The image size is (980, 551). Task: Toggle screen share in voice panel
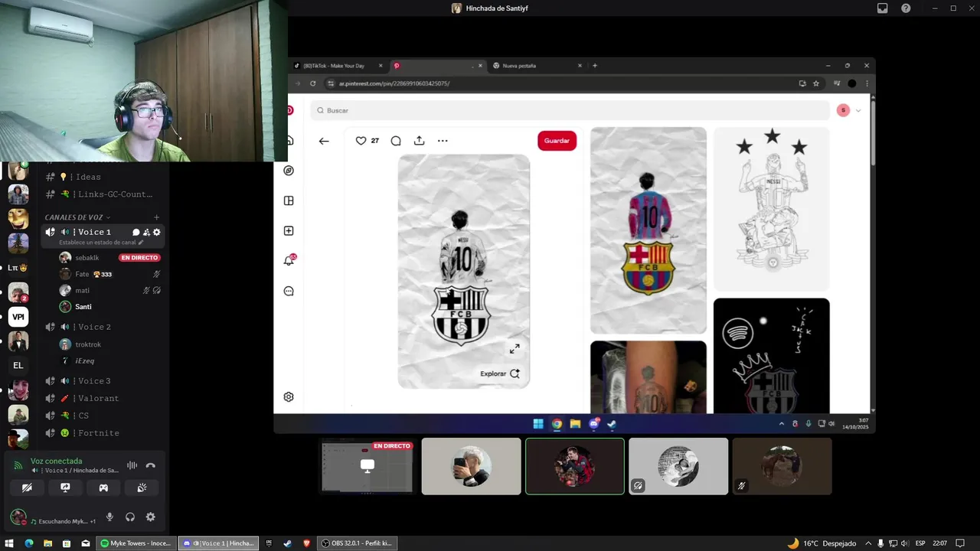pos(65,487)
